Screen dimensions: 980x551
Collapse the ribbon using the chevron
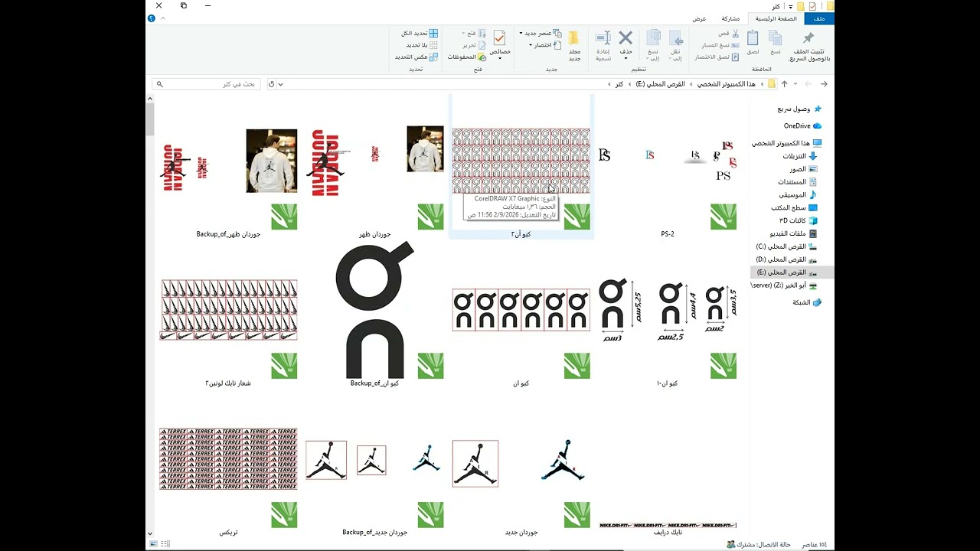(x=163, y=18)
